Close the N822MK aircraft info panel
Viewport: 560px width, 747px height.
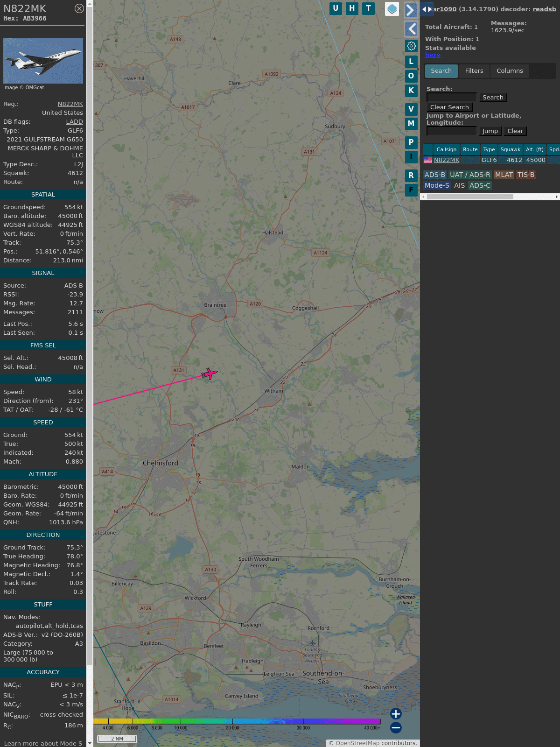tap(79, 8)
